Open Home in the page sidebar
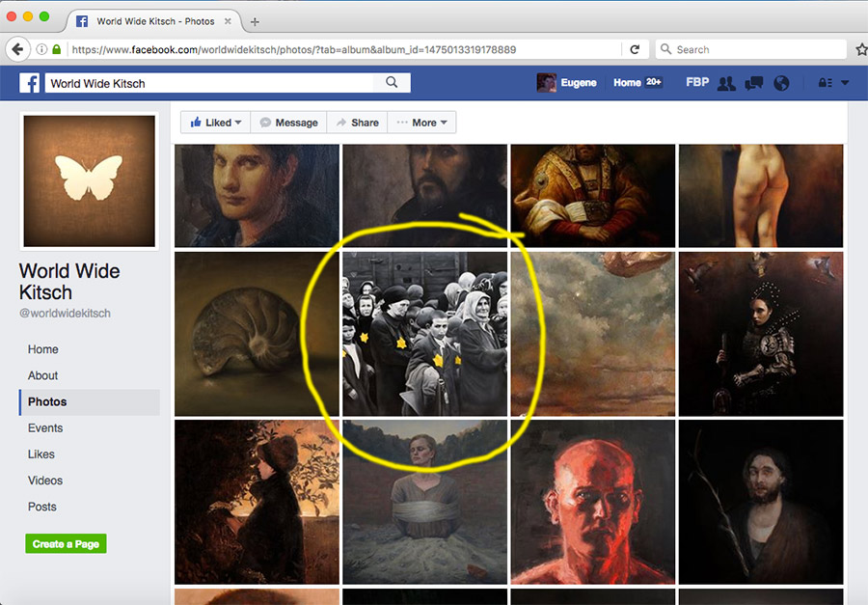Screen dimensions: 868x605 click(43, 349)
